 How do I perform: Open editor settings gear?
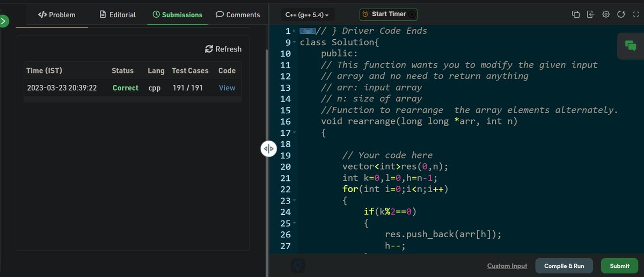tap(606, 14)
